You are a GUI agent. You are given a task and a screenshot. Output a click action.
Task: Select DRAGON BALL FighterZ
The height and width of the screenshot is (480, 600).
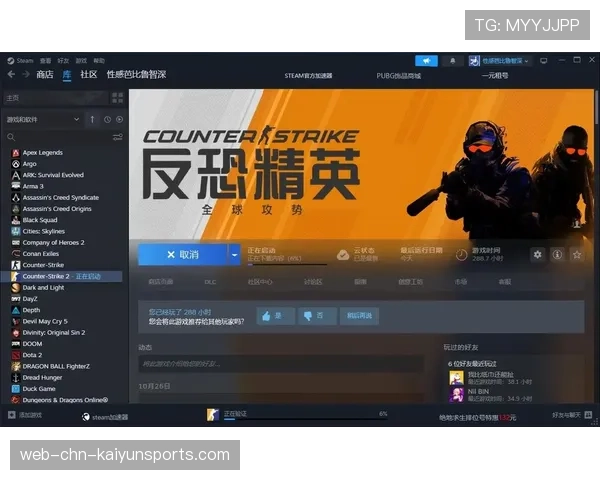pos(56,366)
